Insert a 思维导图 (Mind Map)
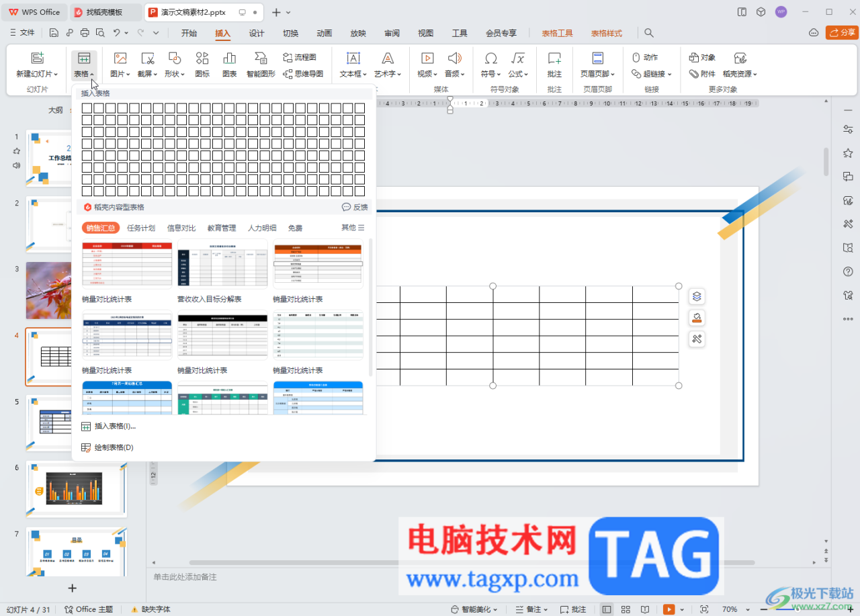 pyautogui.click(x=303, y=74)
